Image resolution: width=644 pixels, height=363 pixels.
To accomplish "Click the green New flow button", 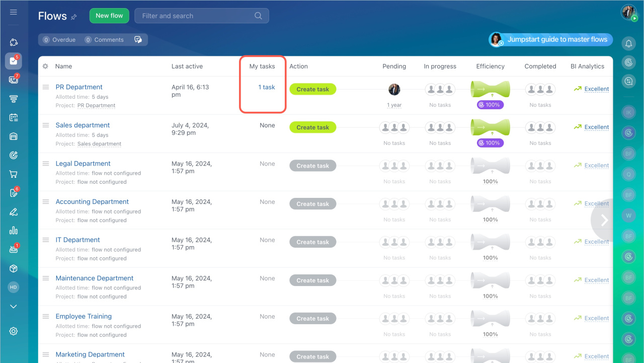I will tap(109, 16).
